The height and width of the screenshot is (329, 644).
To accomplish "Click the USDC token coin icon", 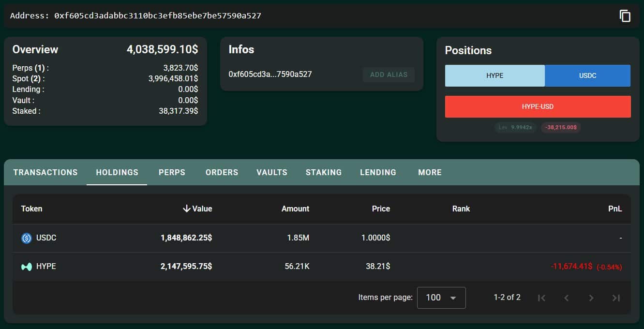I will coord(27,238).
